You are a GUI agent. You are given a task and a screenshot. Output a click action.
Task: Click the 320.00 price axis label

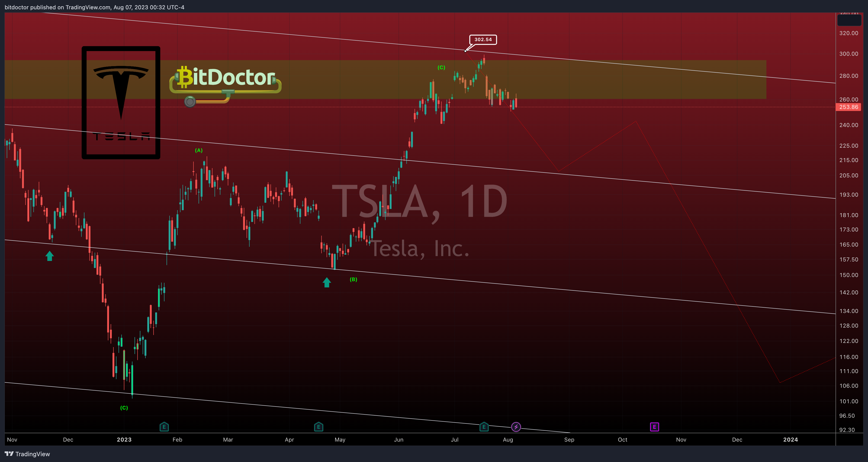[x=849, y=33]
